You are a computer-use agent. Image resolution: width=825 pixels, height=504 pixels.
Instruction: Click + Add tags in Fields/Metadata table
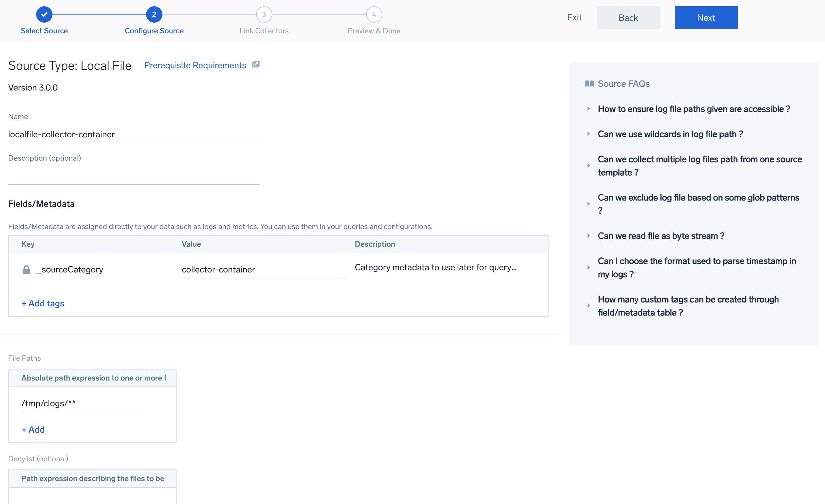click(x=43, y=303)
